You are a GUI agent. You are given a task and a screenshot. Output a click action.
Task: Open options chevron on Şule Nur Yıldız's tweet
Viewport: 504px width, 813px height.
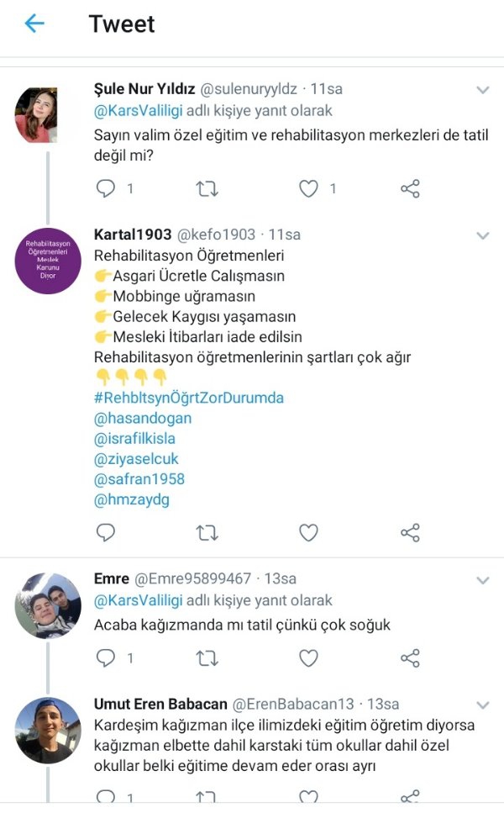click(483, 90)
